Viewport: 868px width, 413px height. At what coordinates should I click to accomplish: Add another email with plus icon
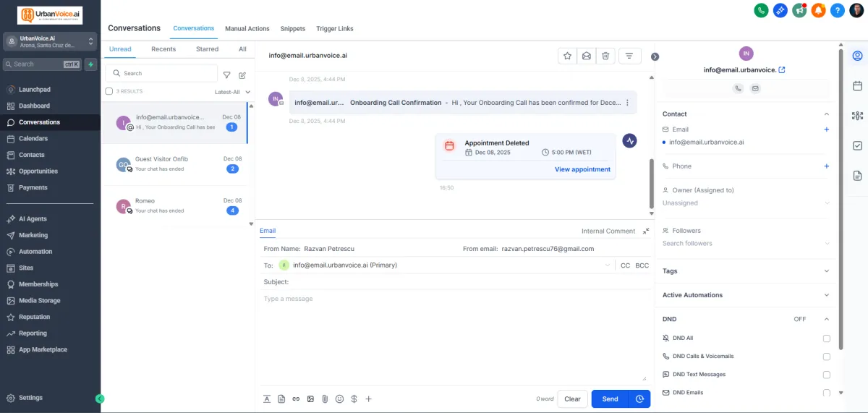pos(826,129)
